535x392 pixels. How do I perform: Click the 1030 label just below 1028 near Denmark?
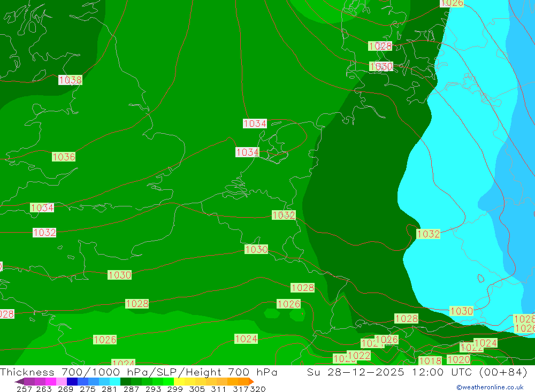pyautogui.click(x=381, y=66)
